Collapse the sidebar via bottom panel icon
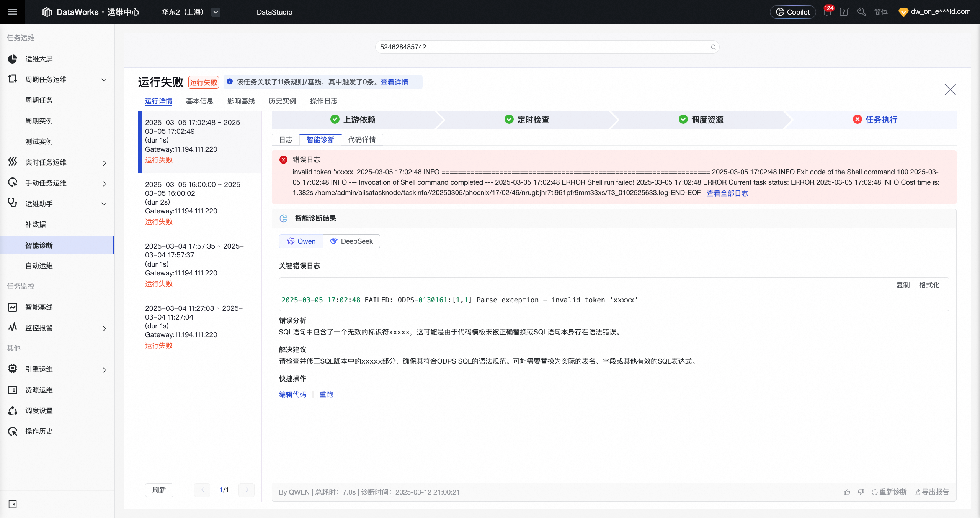Screen dimensions: 980x518 (12, 504)
